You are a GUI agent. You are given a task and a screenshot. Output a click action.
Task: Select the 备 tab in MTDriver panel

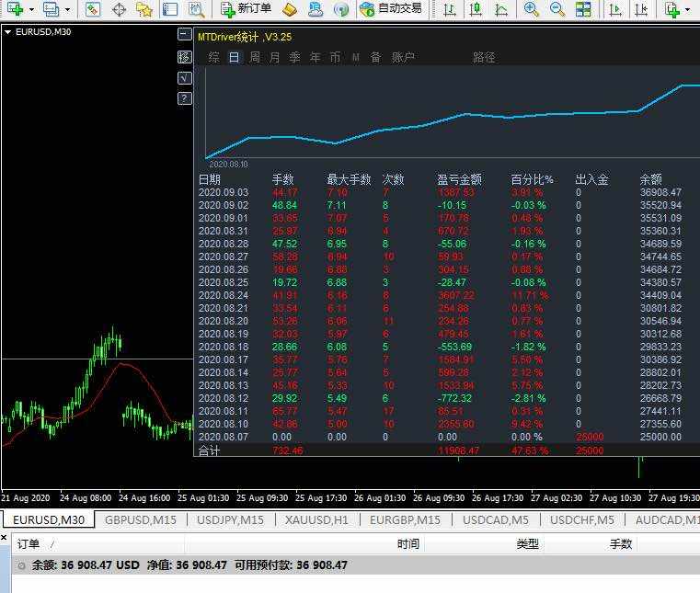376,57
